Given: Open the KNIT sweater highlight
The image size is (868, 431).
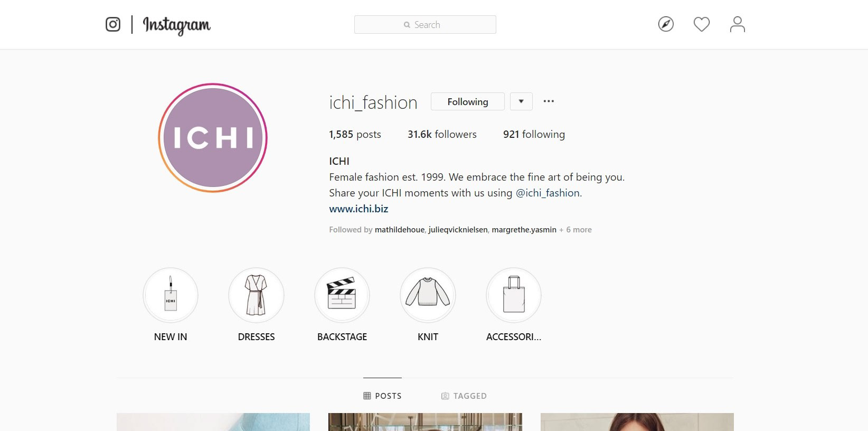Looking at the screenshot, I should click(428, 295).
